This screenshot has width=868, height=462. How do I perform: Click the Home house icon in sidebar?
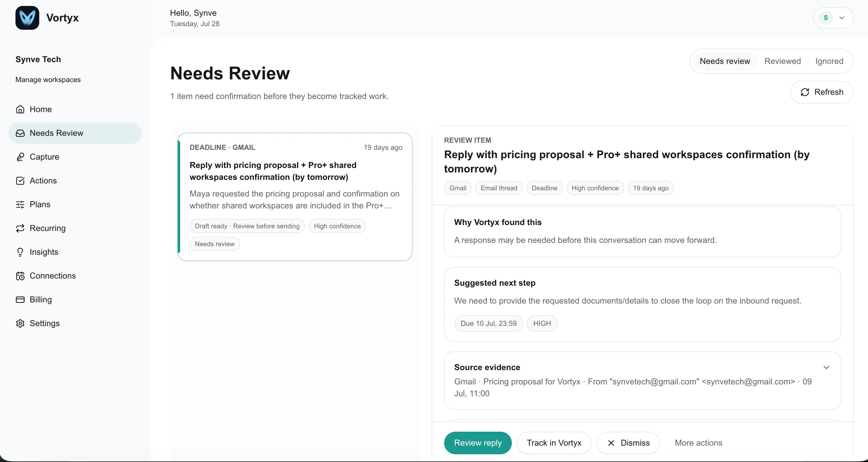click(x=20, y=109)
